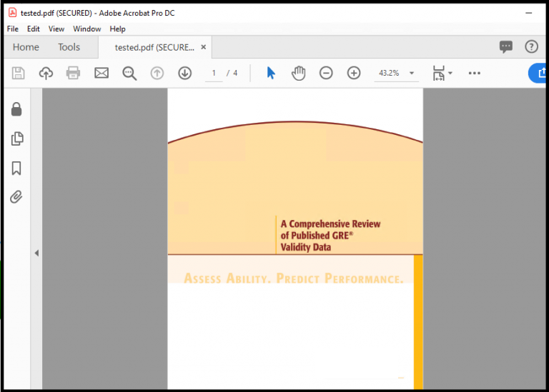Expand the left navigation pane arrow
Image resolution: width=549 pixels, height=392 pixels.
[36, 253]
